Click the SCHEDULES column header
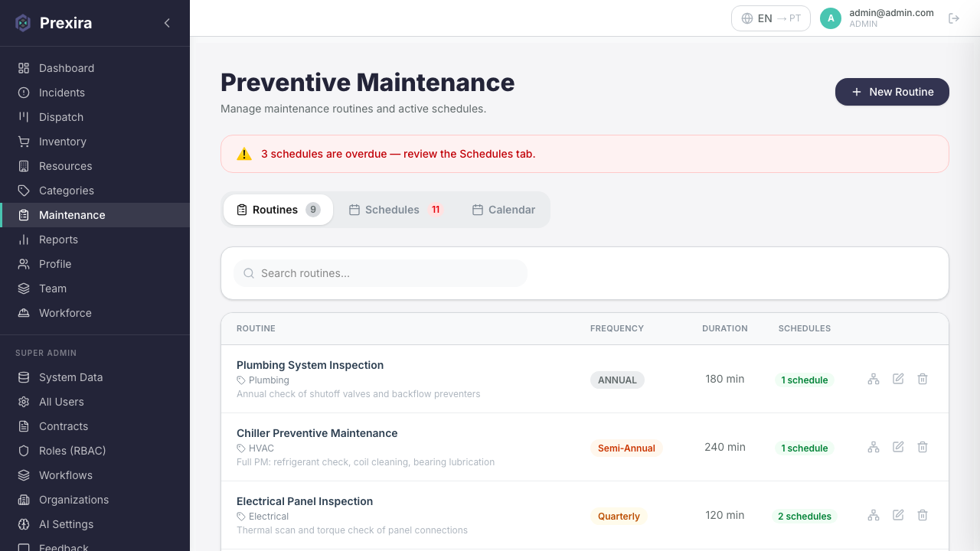 (x=805, y=328)
